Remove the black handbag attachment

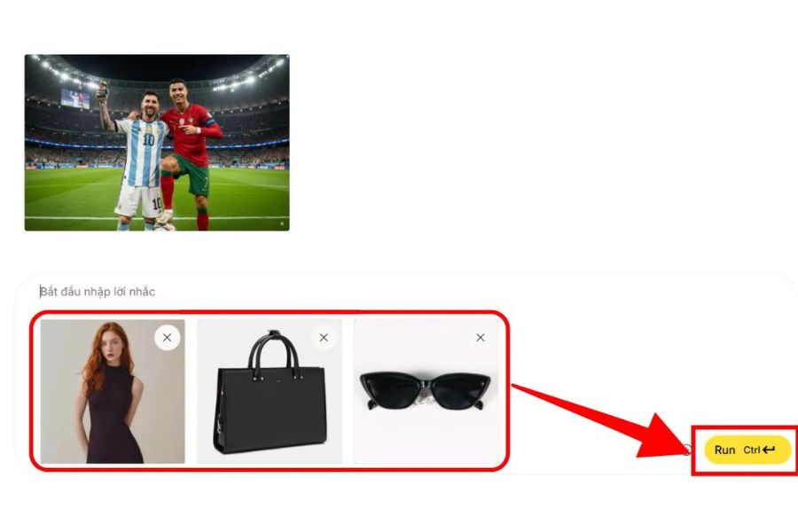click(324, 338)
